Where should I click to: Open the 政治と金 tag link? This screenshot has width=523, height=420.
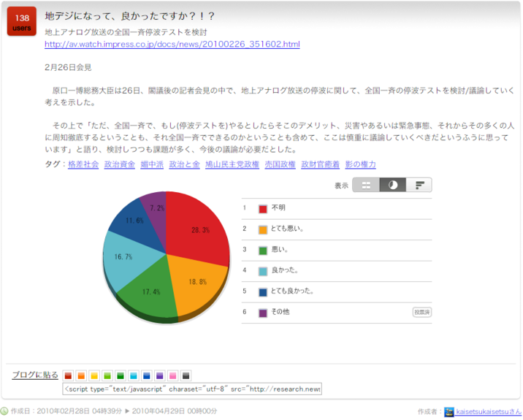point(185,164)
